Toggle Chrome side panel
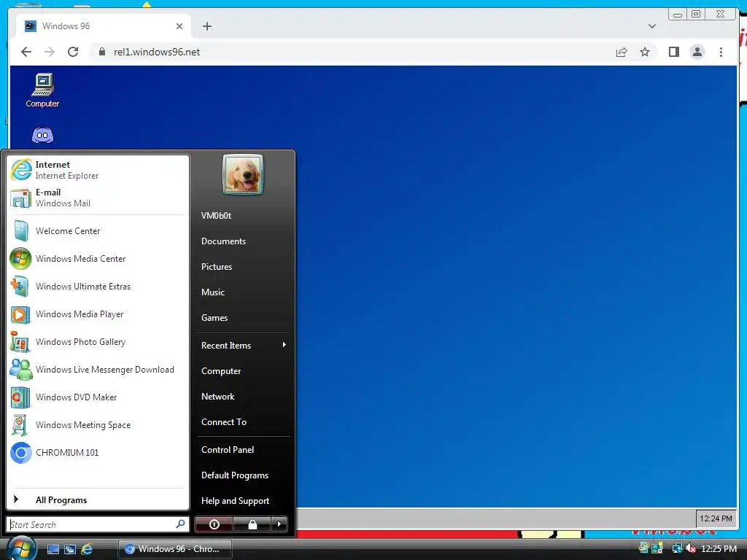747x560 pixels. [673, 52]
